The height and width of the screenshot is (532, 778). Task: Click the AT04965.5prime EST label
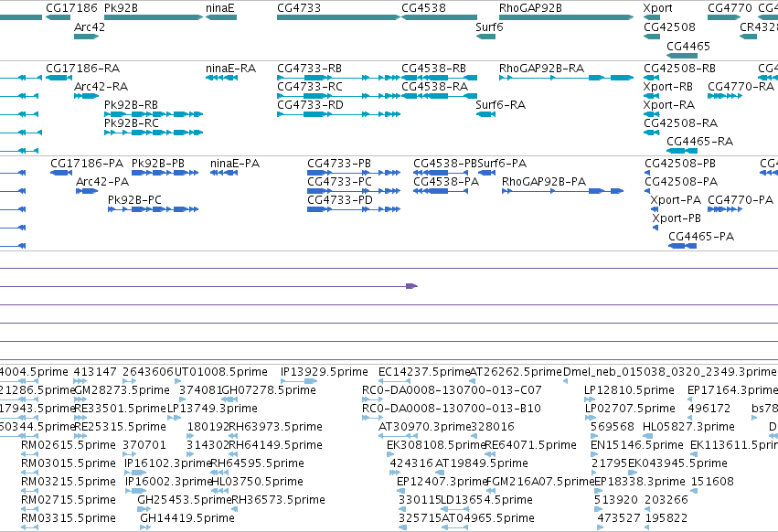[488, 518]
